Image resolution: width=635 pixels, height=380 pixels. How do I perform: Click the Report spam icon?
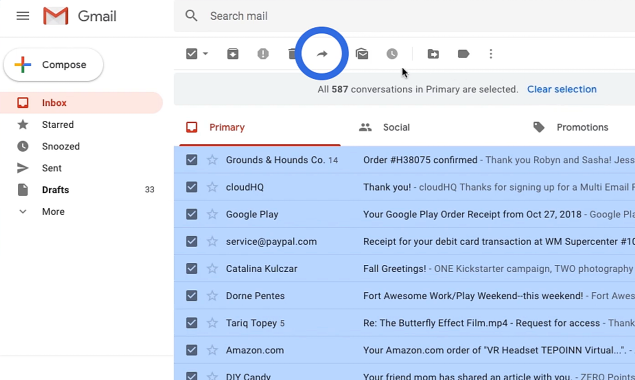coord(263,54)
